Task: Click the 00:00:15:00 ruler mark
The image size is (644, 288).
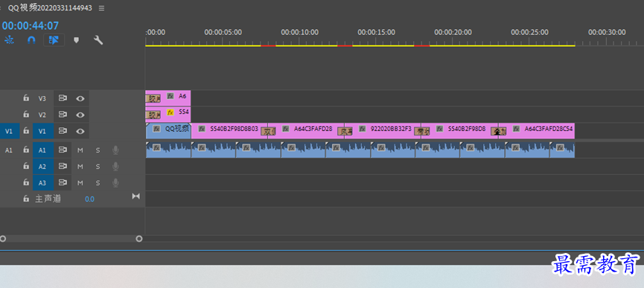Action: click(x=376, y=32)
